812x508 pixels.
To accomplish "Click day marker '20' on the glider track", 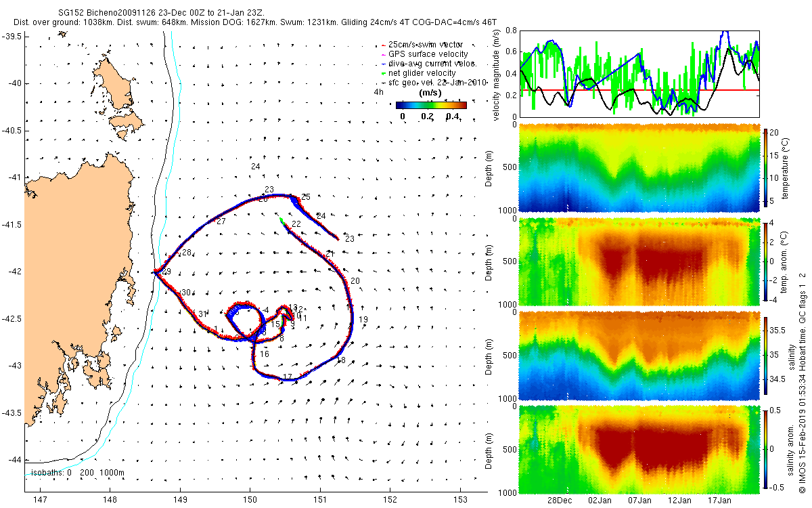I will pos(355,280).
